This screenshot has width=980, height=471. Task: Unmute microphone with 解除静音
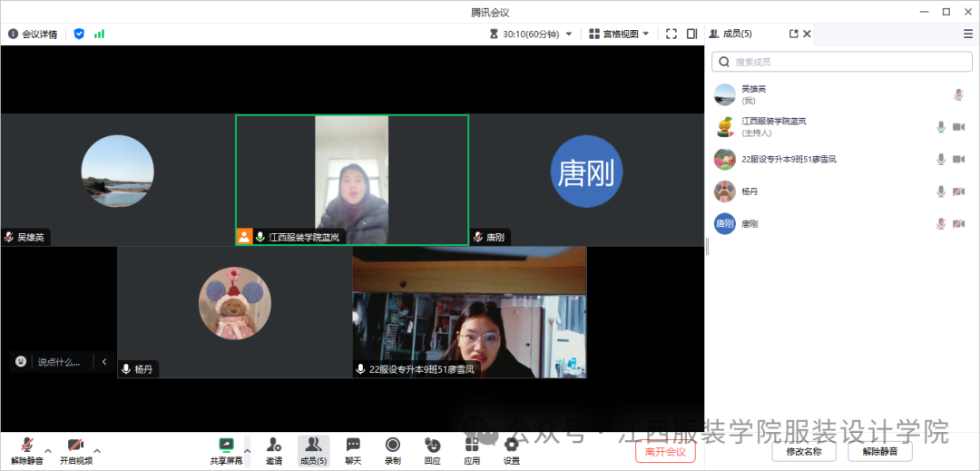(27, 449)
